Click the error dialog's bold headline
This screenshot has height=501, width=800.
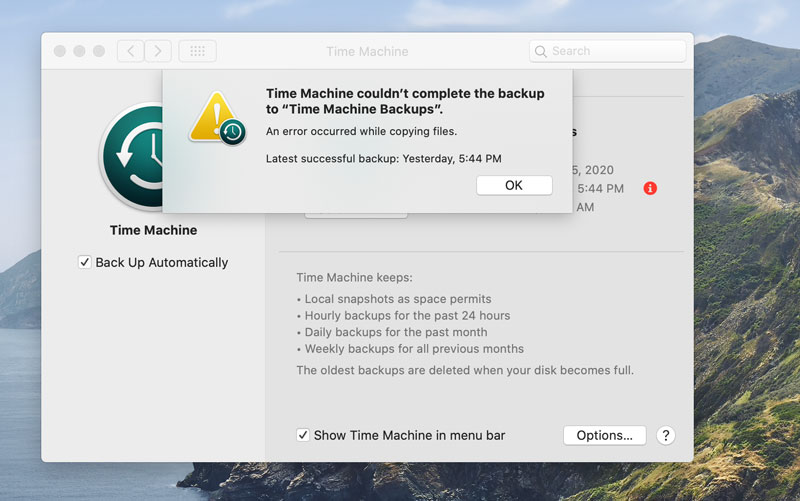point(405,101)
